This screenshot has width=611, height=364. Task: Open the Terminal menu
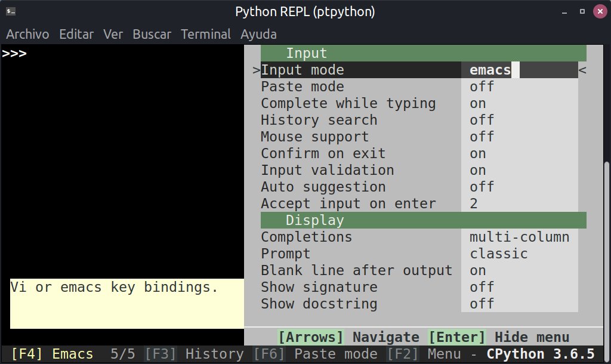pyautogui.click(x=205, y=34)
